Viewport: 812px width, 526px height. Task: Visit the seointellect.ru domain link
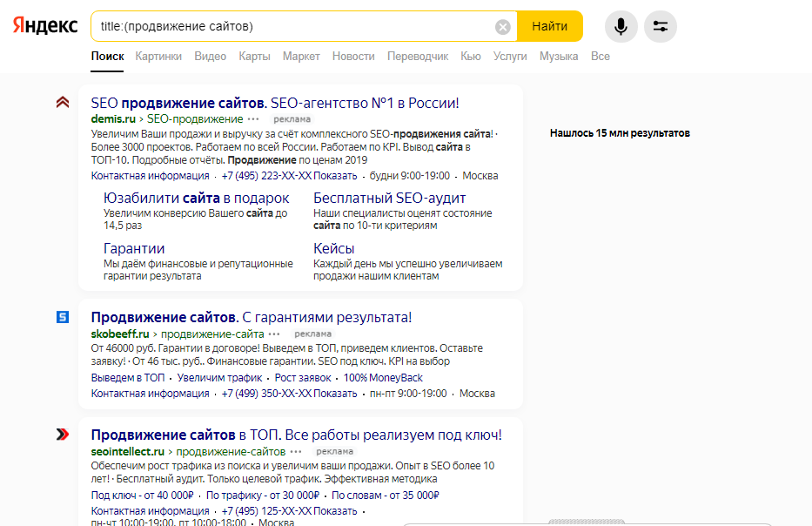(127, 452)
